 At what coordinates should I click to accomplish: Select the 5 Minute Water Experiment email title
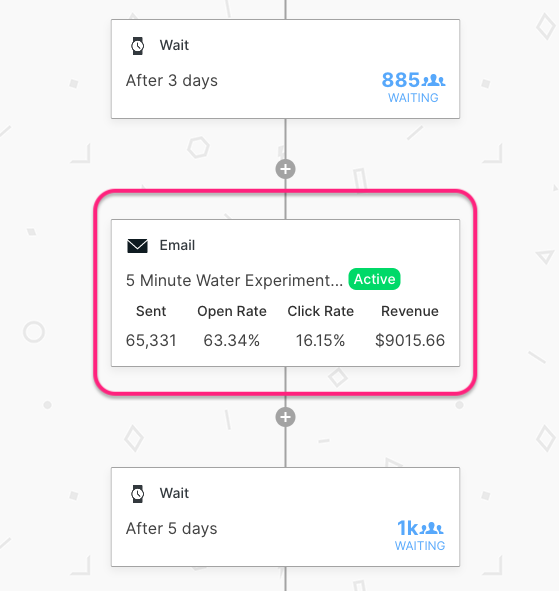[x=234, y=280]
